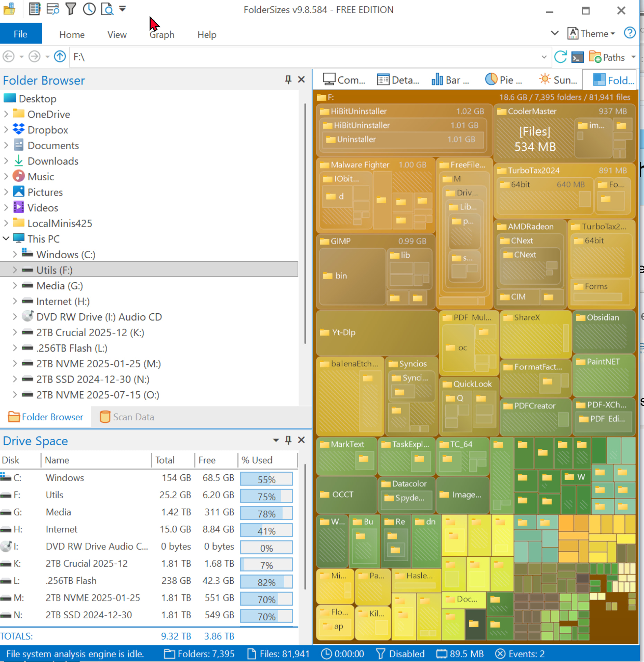
Task: Expand the Windows (C:) tree node
Action: coord(15,254)
